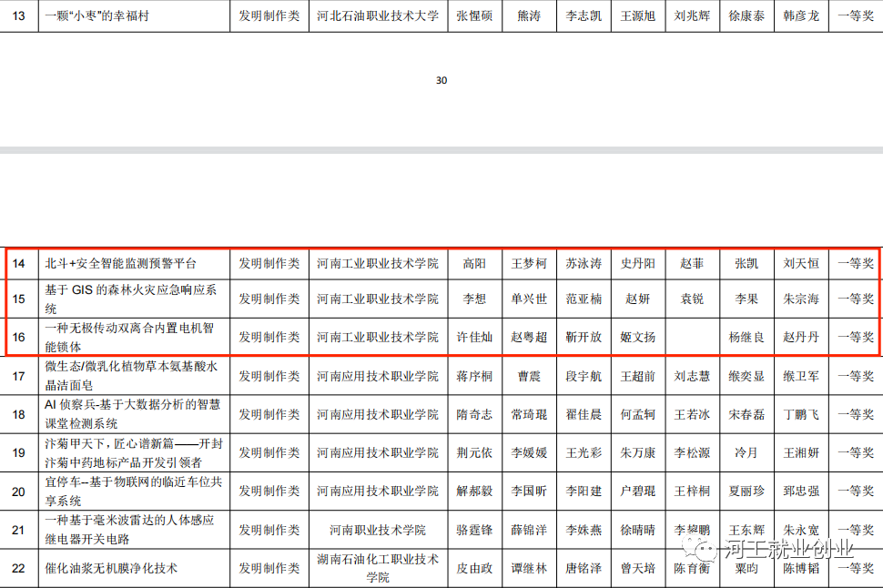
Task: Click row number 20 cell
Action: pos(19,492)
